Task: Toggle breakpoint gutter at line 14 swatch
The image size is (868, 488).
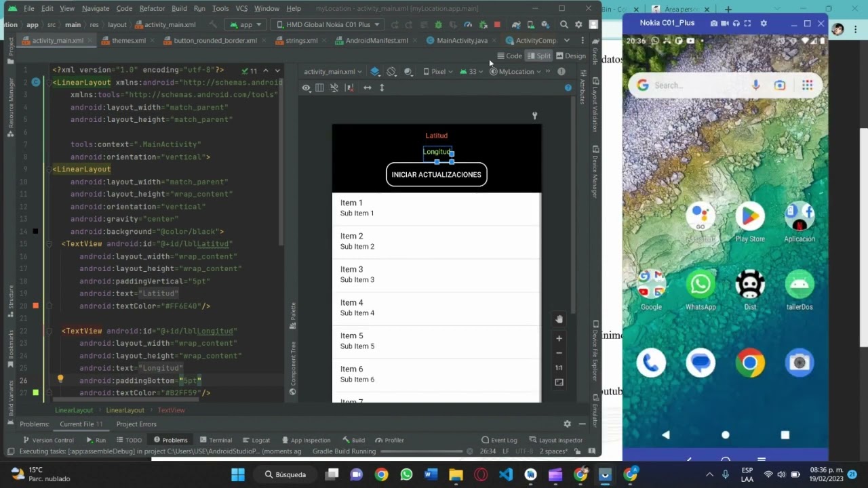Action: [35, 231]
